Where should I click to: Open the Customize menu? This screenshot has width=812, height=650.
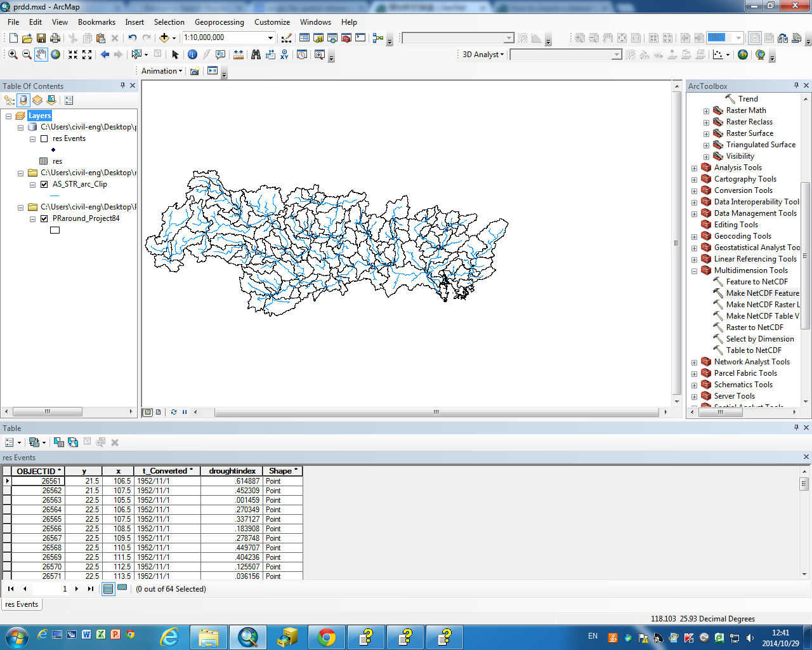[x=272, y=22]
